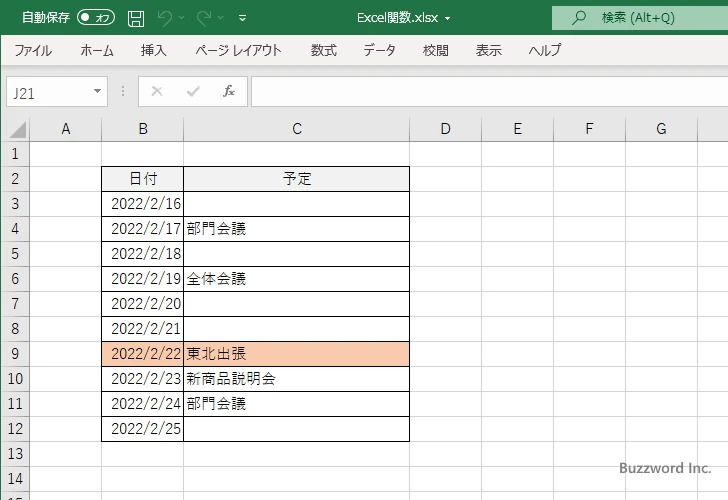Click the Undo arrow icon

(x=164, y=18)
